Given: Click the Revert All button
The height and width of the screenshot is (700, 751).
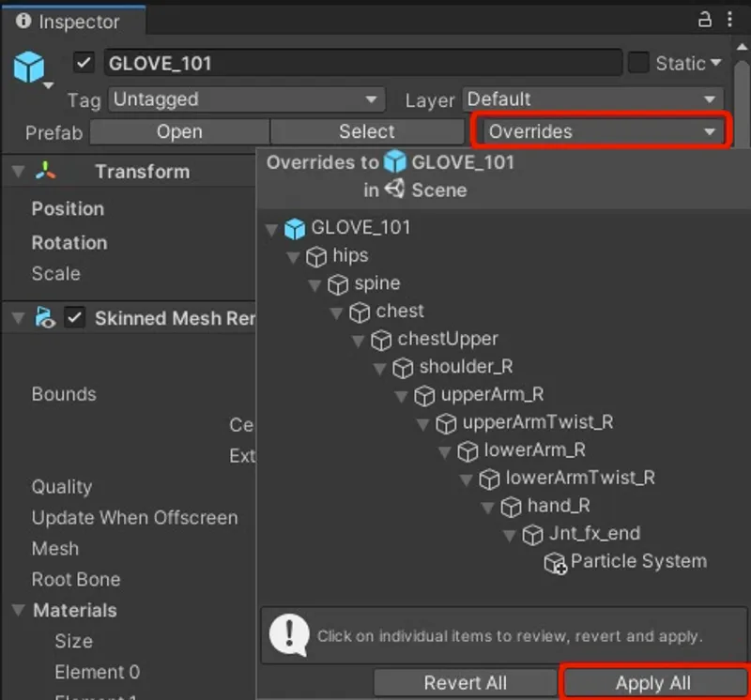Looking at the screenshot, I should [466, 683].
